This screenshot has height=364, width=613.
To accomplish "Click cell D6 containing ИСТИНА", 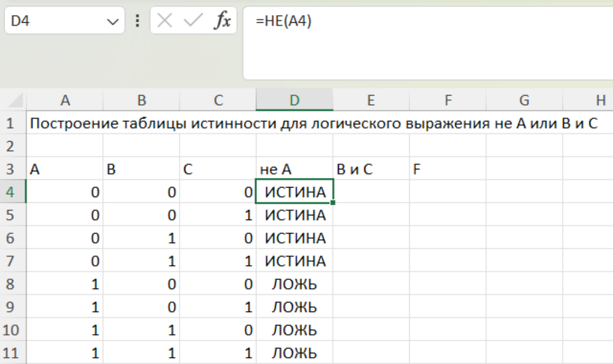I will (294, 238).
